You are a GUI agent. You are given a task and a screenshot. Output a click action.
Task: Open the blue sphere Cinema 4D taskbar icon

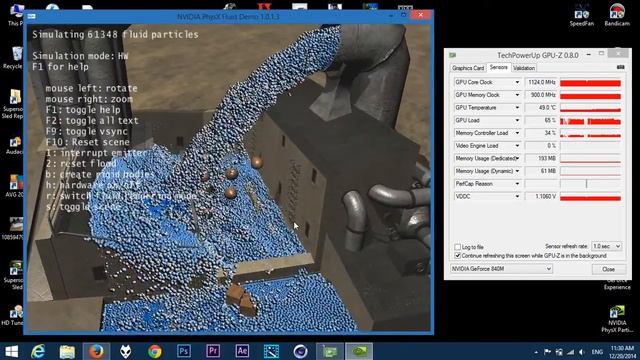[x=300, y=351]
